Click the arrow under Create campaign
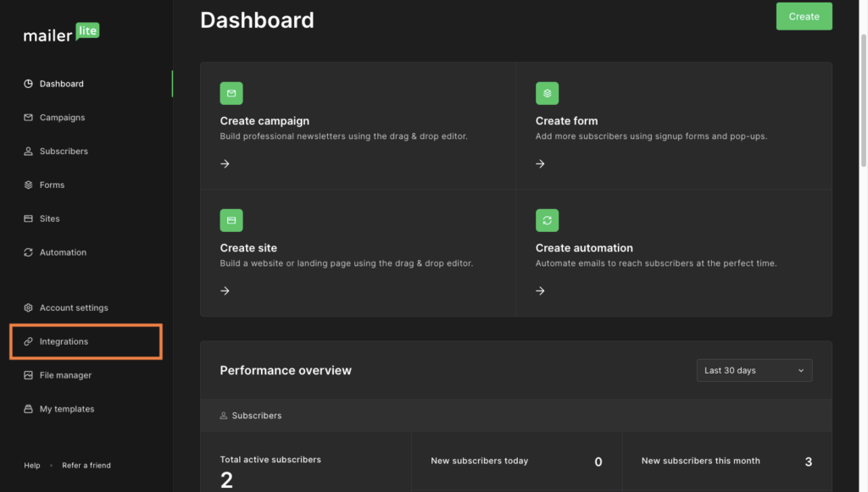 (x=225, y=164)
